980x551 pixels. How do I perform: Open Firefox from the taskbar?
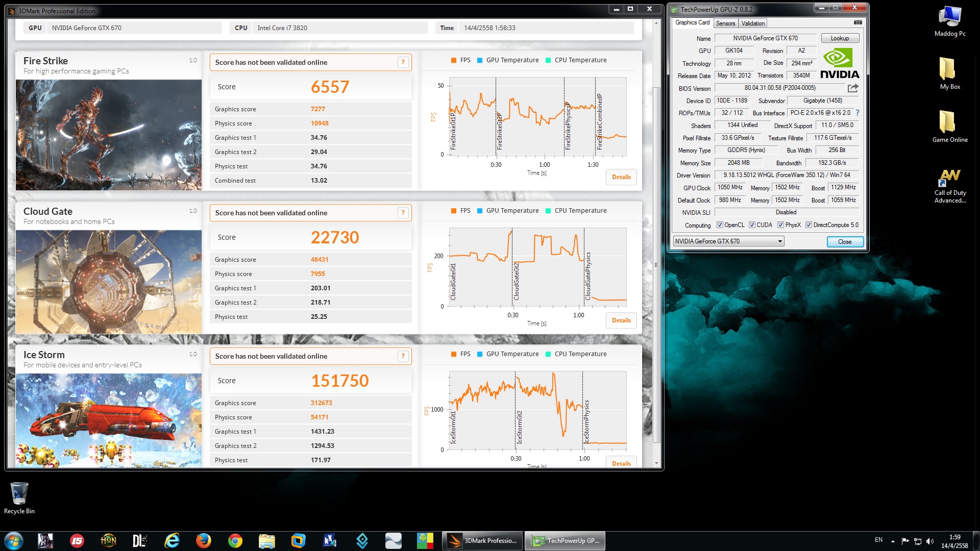[203, 540]
